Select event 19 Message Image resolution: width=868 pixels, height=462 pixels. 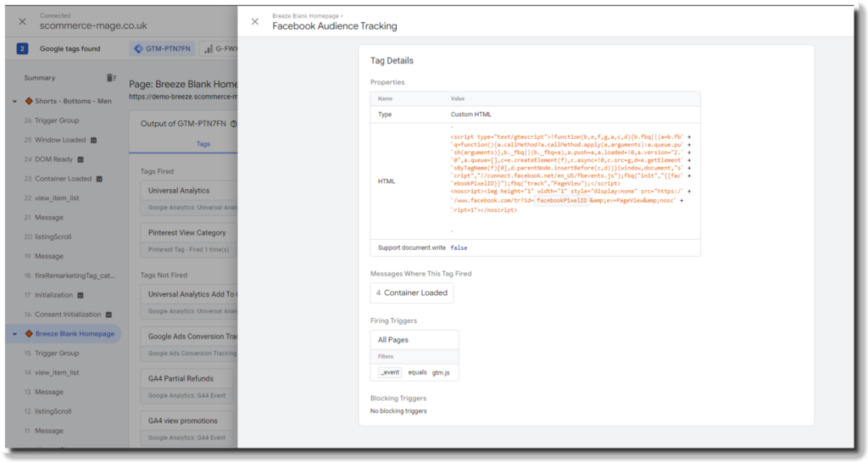coord(44,256)
